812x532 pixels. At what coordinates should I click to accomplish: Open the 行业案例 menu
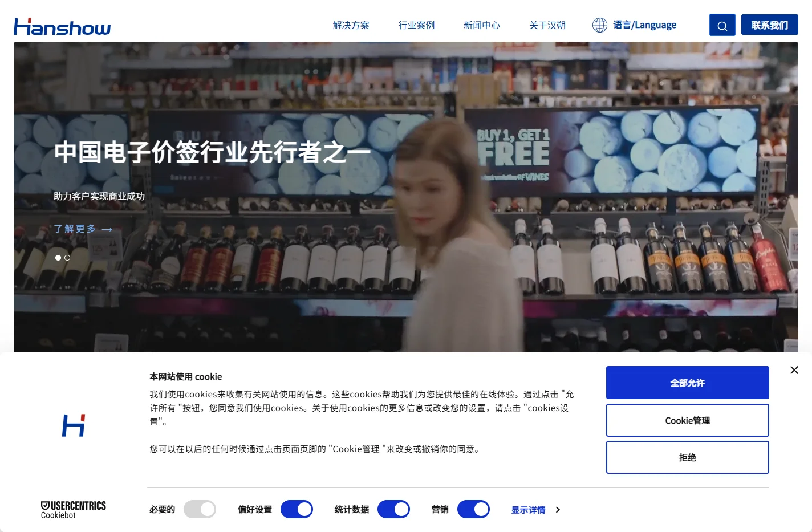(416, 25)
